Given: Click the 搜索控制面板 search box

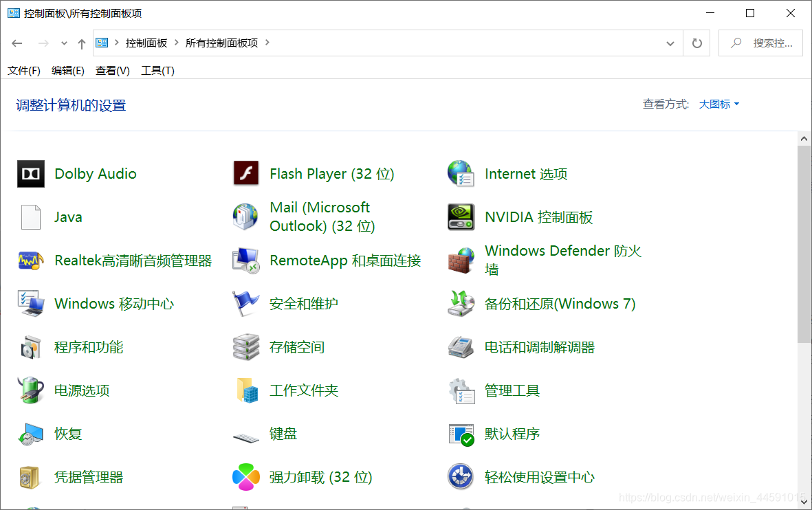Looking at the screenshot, I should click(x=760, y=43).
